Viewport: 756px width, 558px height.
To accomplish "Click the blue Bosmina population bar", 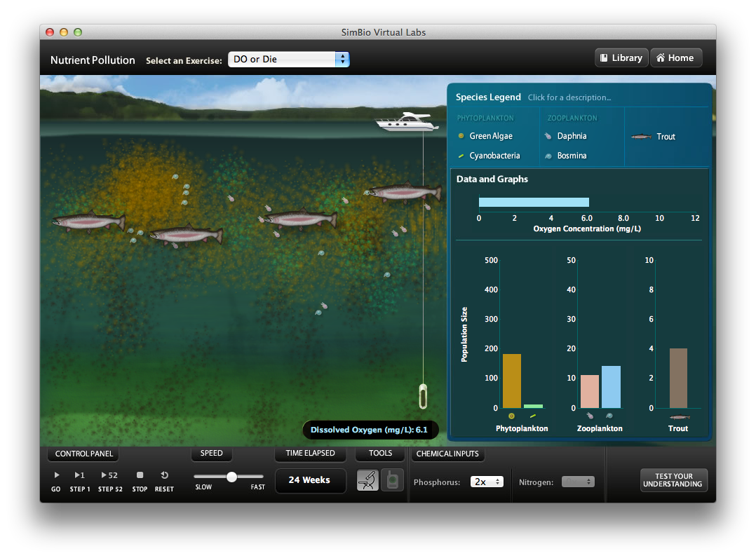I will (x=611, y=387).
